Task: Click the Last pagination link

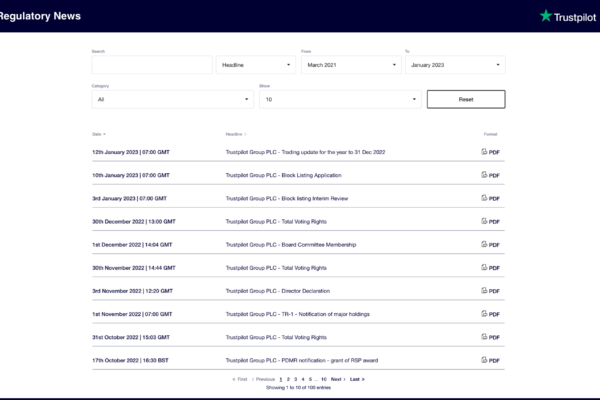Action: tap(357, 379)
